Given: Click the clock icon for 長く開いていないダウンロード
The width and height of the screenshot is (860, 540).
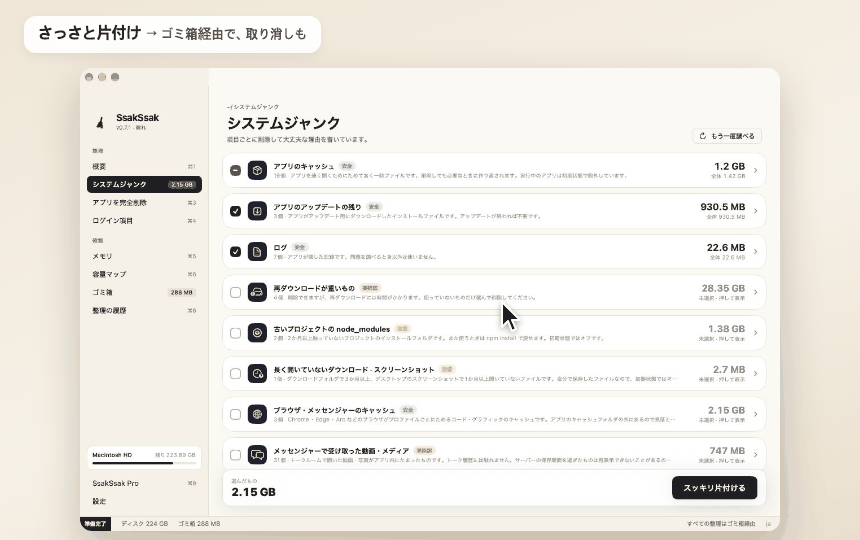Looking at the screenshot, I should (x=257, y=373).
